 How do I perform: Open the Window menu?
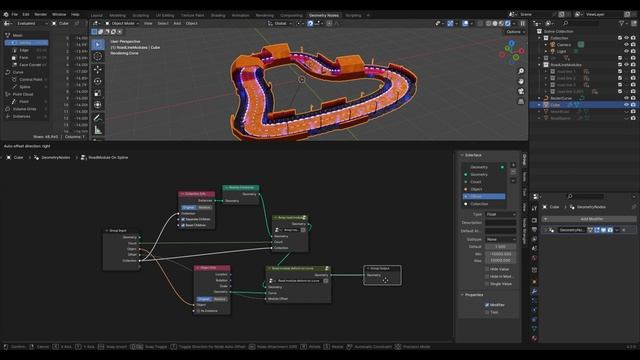tap(59, 14)
